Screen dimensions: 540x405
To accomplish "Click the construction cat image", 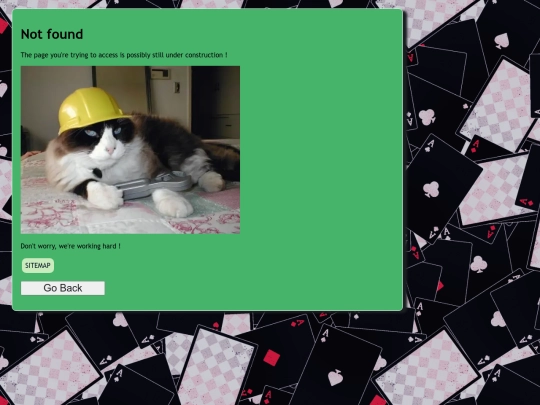I will [130, 150].
